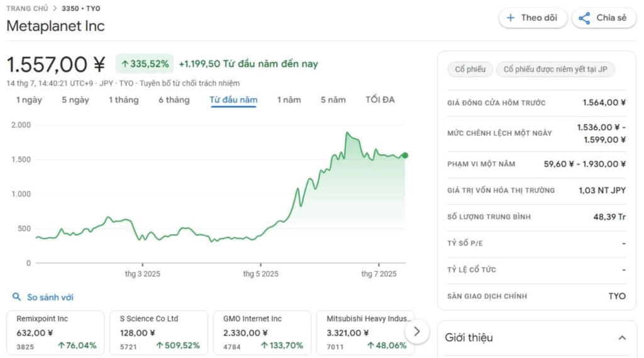The height and width of the screenshot is (358, 644).
Task: Follow the stock with Theo dõi
Action: 533,18
